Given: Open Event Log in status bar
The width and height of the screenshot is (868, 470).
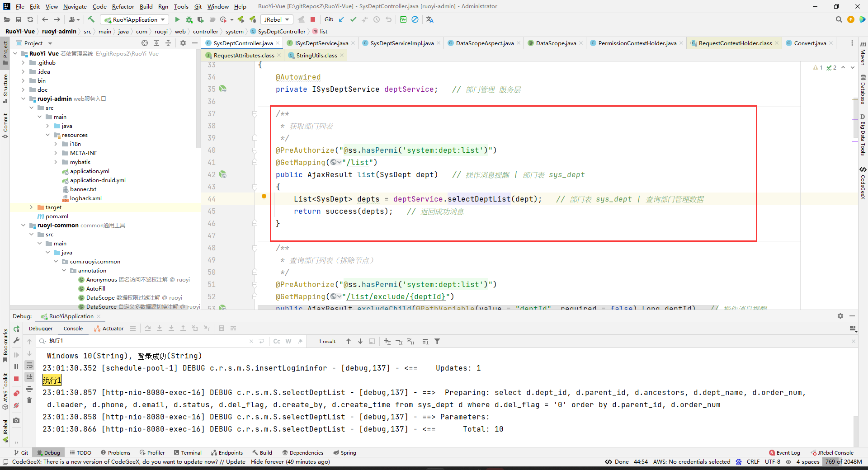Looking at the screenshot, I should pos(784,452).
